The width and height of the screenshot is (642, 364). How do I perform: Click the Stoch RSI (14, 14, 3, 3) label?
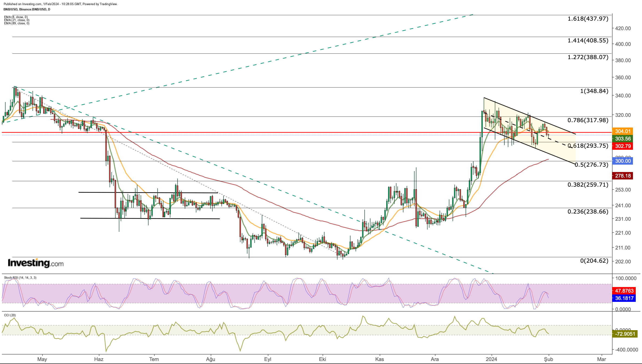pos(20,278)
